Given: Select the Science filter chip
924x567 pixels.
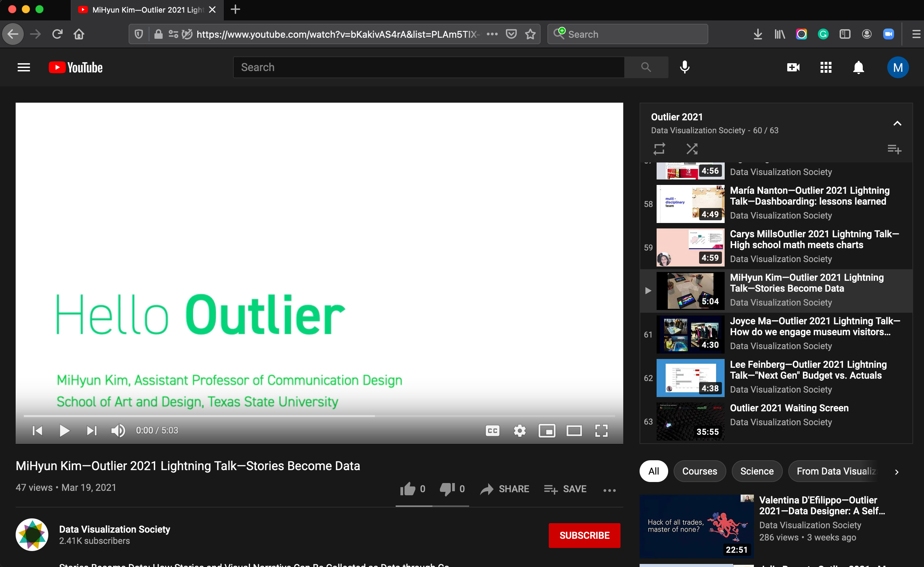Looking at the screenshot, I should pyautogui.click(x=757, y=471).
